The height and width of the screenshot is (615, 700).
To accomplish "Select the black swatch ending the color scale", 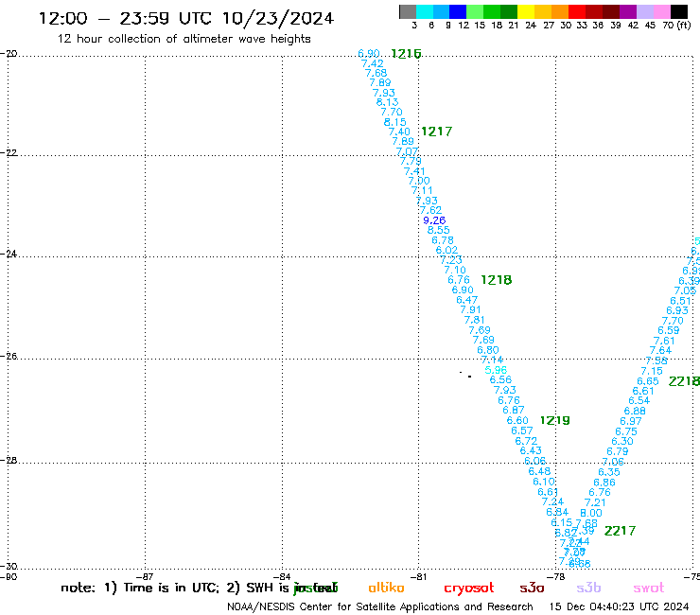I will click(x=678, y=11).
